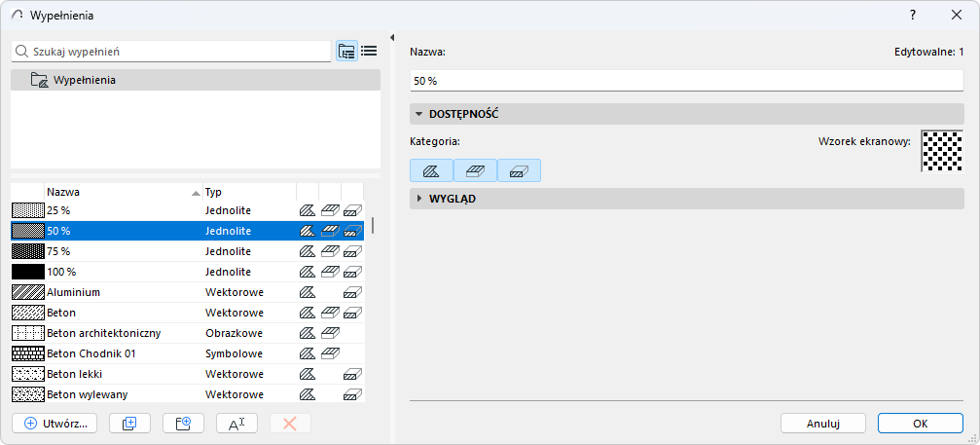
Task: Sort the list by the Nazwa column header
Action: click(124, 193)
